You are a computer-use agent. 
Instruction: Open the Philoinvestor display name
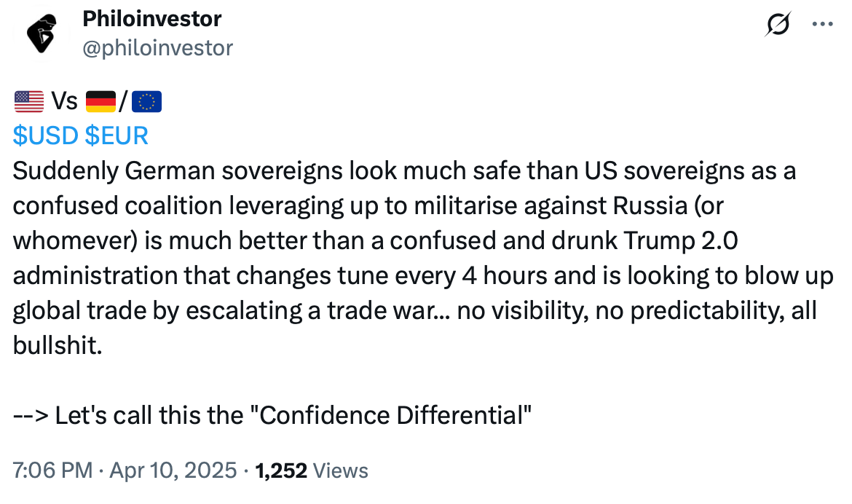[152, 19]
